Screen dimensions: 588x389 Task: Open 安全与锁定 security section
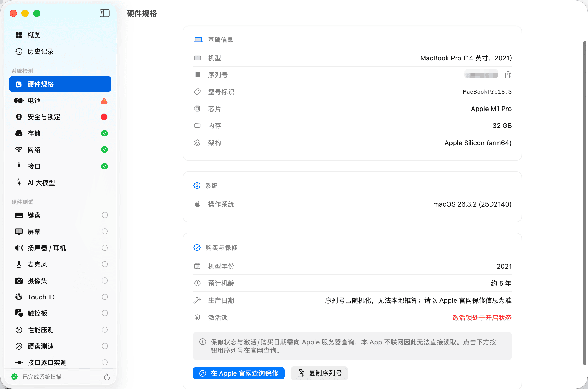[x=60, y=117]
